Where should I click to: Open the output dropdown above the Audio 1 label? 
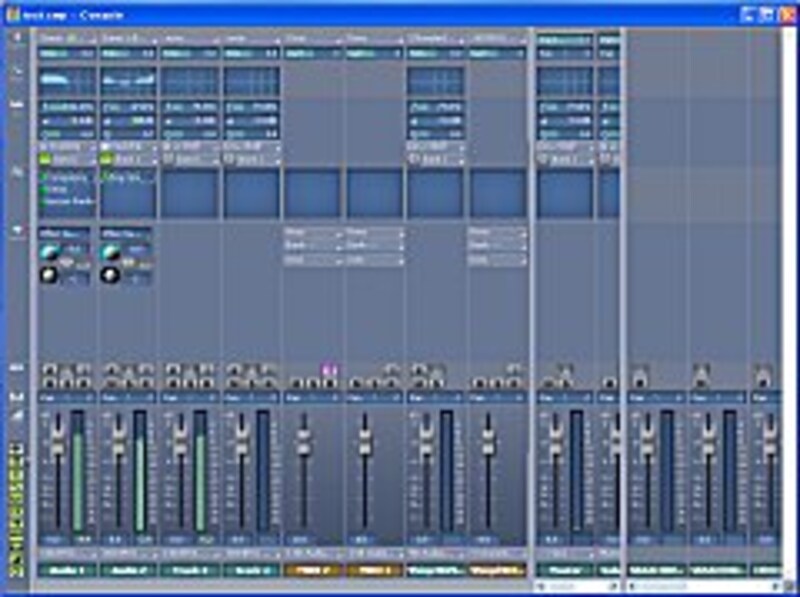point(67,554)
